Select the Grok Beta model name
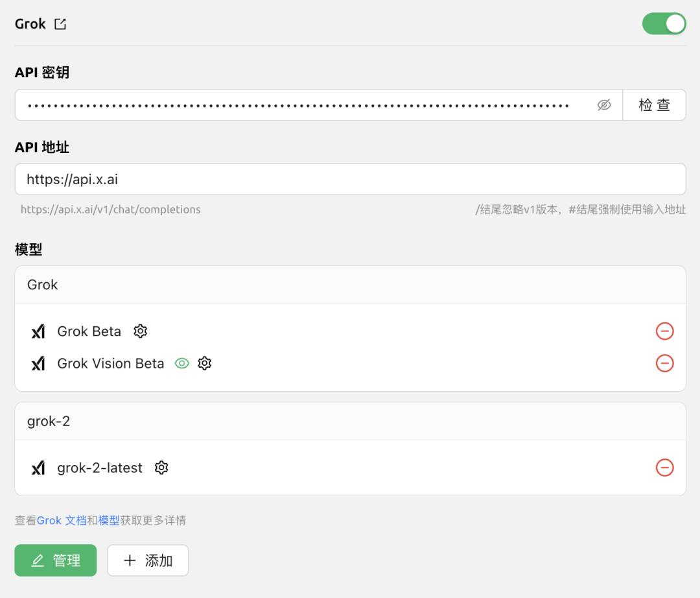The height and width of the screenshot is (598, 700). coord(89,331)
